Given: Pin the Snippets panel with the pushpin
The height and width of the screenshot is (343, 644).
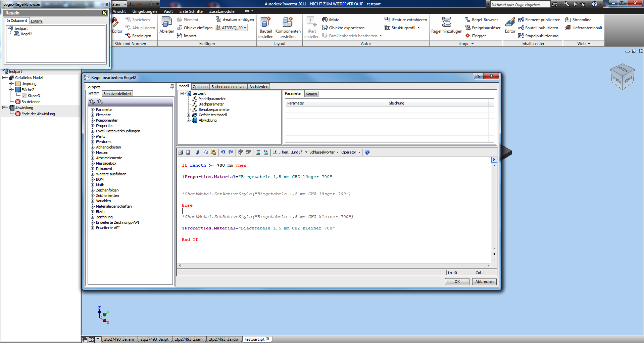Looking at the screenshot, I should pyautogui.click(x=172, y=87).
